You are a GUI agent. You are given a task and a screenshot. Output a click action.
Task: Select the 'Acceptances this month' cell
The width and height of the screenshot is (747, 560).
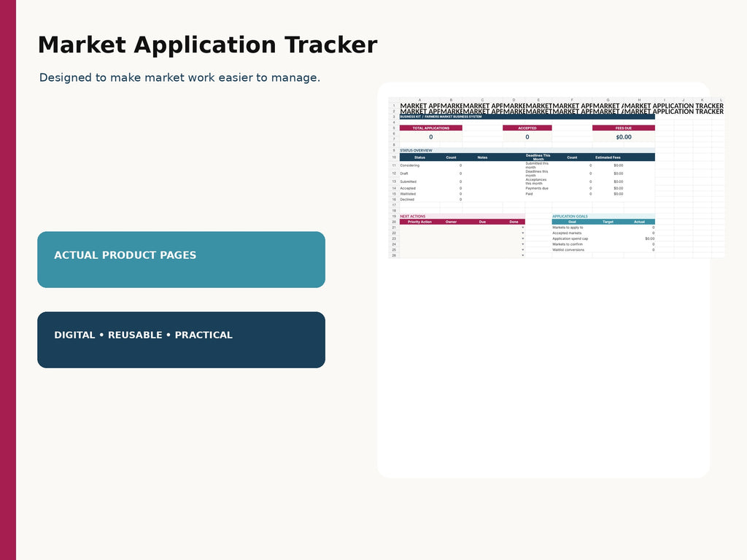click(x=538, y=182)
